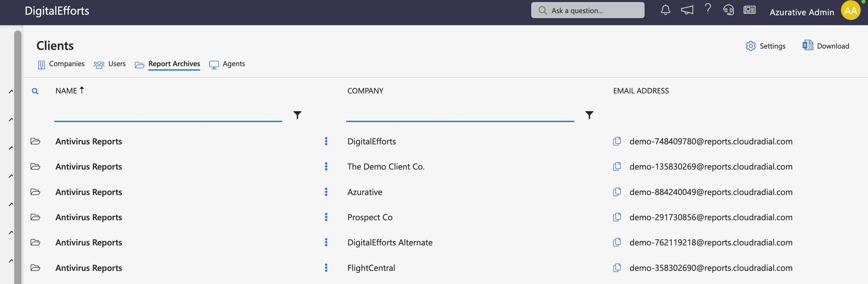Open row options menu for Azurative
The height and width of the screenshot is (284, 868).
point(326,192)
